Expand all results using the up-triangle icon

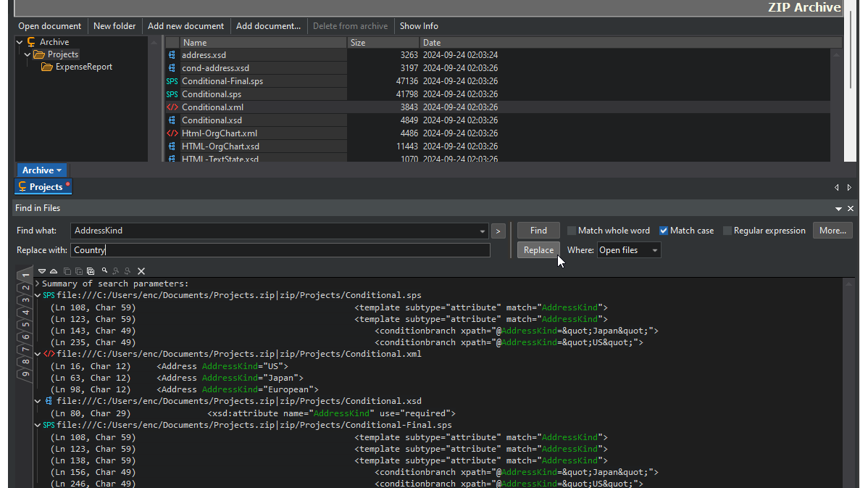[x=53, y=270]
